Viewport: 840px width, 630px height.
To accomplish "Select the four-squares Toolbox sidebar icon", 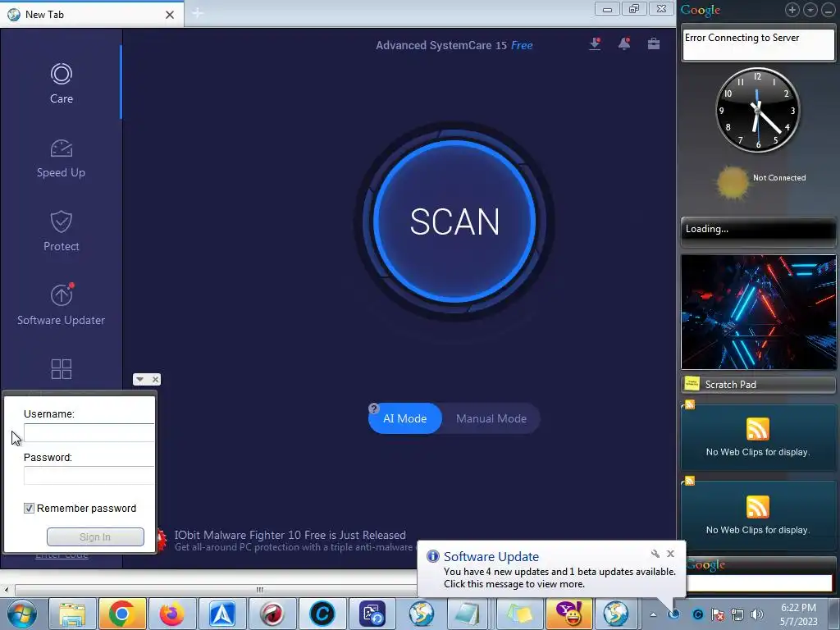I will [61, 368].
